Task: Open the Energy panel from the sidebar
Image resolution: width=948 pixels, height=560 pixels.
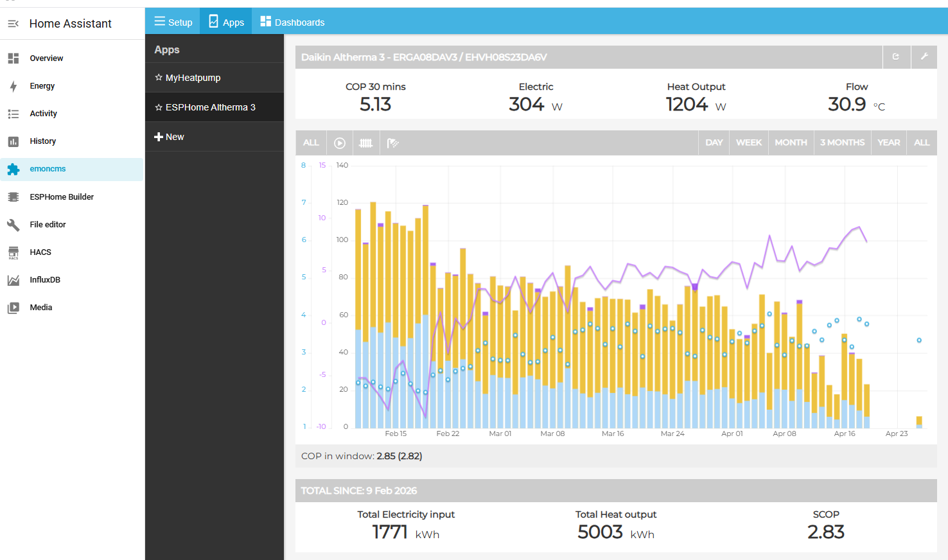Action: (x=41, y=85)
